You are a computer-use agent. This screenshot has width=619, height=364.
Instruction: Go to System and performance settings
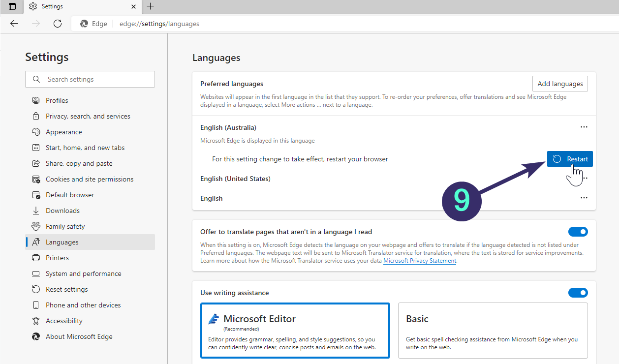click(x=83, y=273)
